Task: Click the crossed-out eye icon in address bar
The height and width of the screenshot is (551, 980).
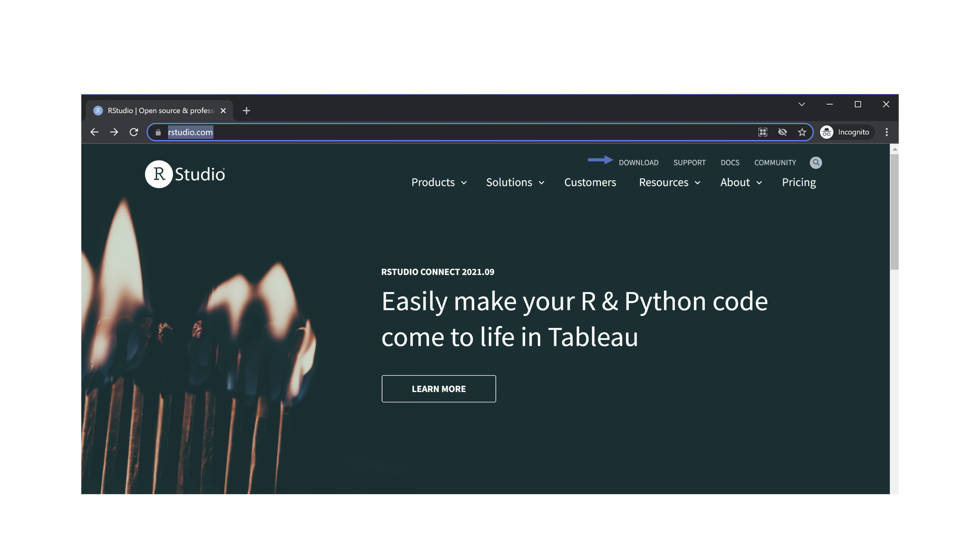Action: tap(782, 132)
